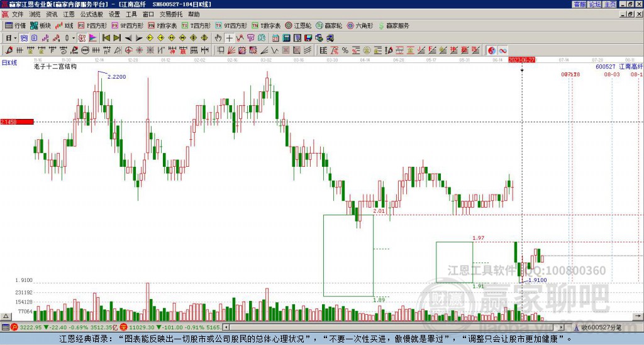Toggle the crosshair cursor tool
The image size is (644, 345).
(229, 38)
